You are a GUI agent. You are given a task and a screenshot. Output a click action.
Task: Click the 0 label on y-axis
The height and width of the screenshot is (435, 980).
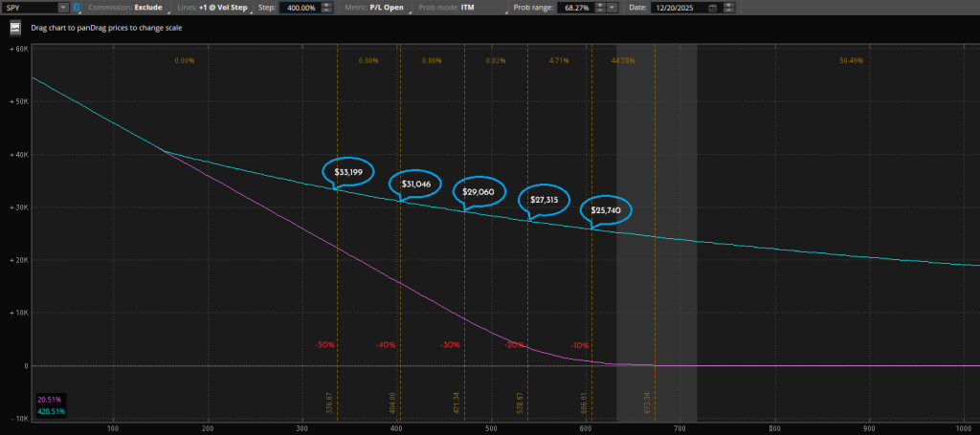pyautogui.click(x=26, y=366)
